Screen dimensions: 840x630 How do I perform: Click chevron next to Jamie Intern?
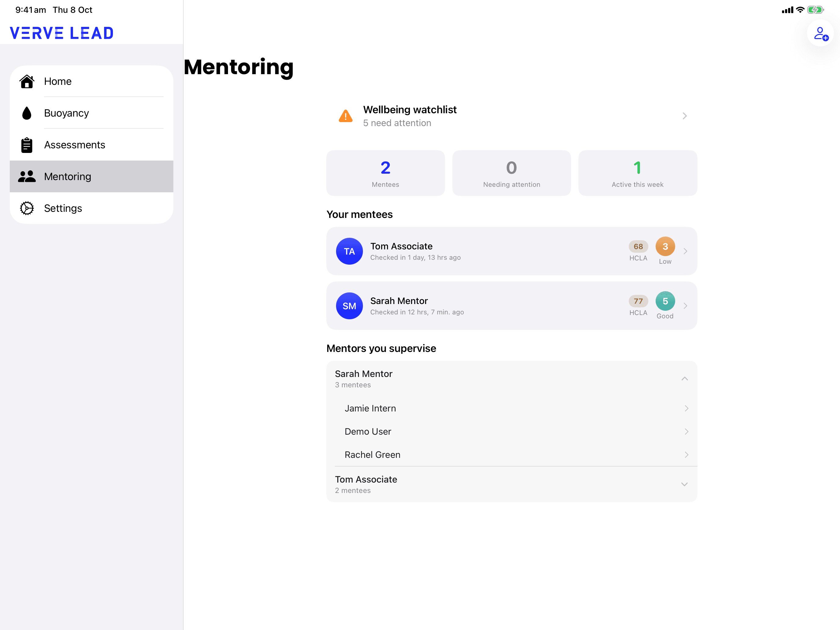pyautogui.click(x=686, y=408)
